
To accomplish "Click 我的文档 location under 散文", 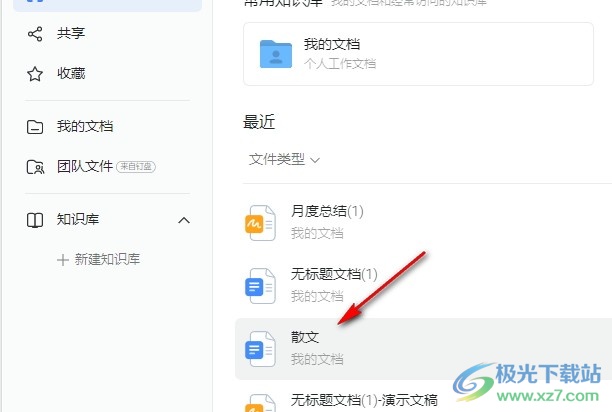I will pyautogui.click(x=317, y=359).
